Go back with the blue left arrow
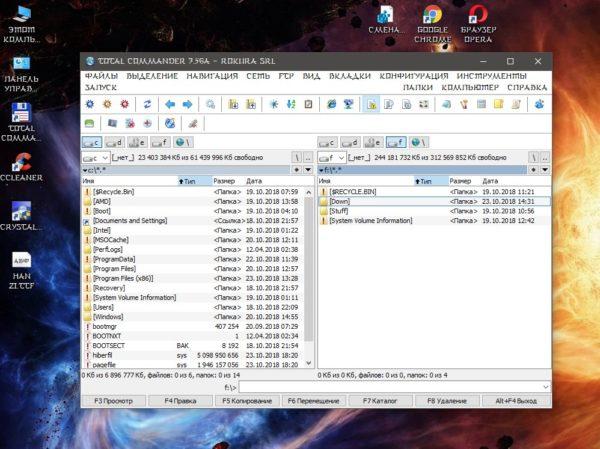 170,104
